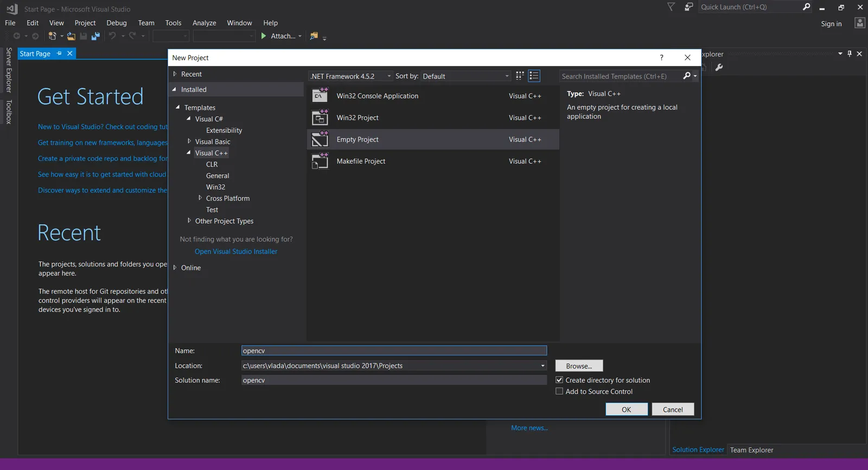The image size is (868, 470).
Task: Open the Tools menu
Action: [x=174, y=23]
